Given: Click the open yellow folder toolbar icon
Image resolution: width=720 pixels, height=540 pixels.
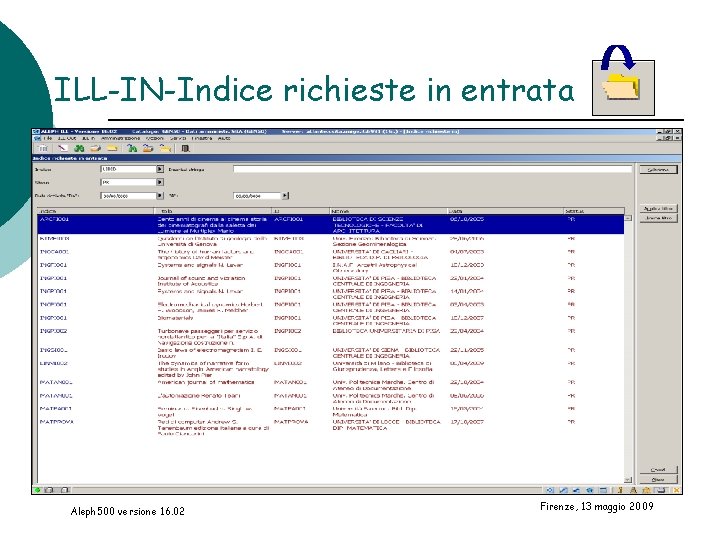Looking at the screenshot, I should click(165, 148).
